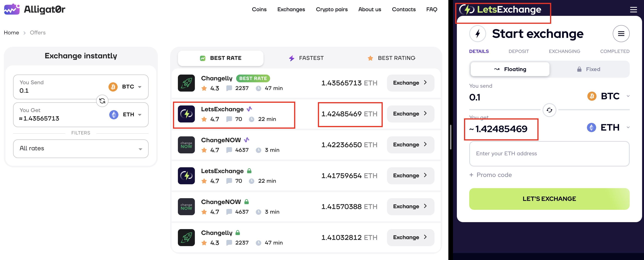
Task: Open the Exchanges menu item
Action: point(291,9)
